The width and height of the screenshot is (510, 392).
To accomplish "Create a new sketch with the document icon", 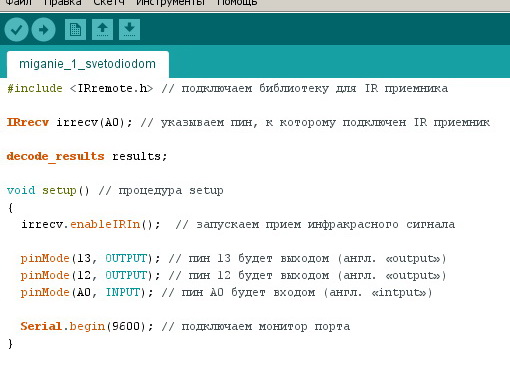I will (x=75, y=29).
